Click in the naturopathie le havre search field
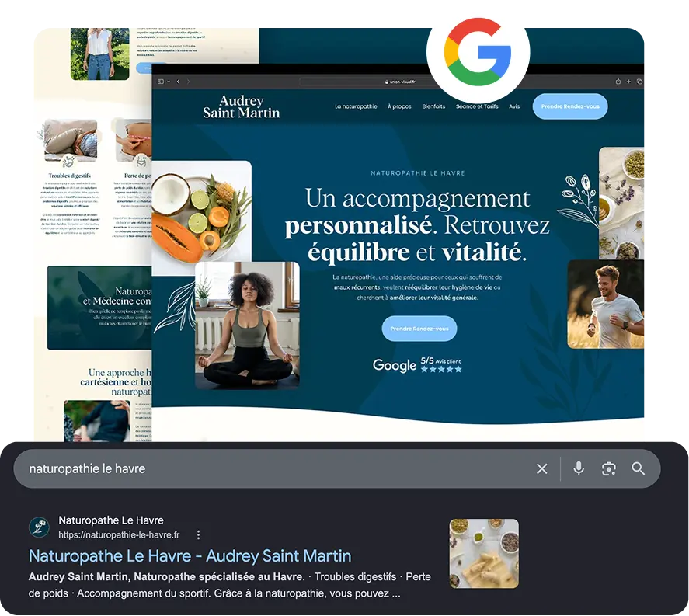 [273, 469]
